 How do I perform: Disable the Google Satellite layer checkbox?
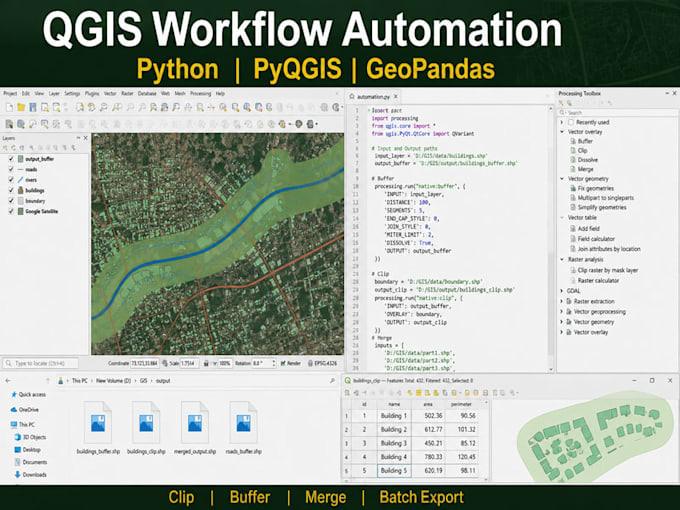coord(11,211)
